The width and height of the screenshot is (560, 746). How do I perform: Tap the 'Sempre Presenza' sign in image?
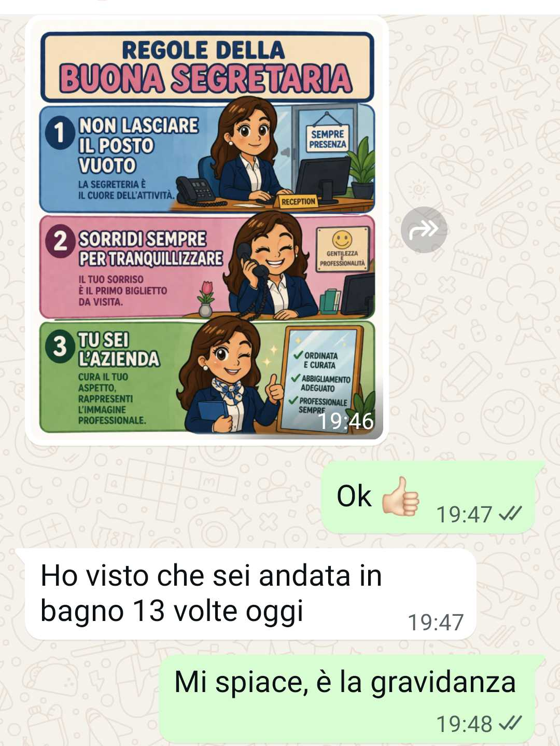pyautogui.click(x=327, y=138)
